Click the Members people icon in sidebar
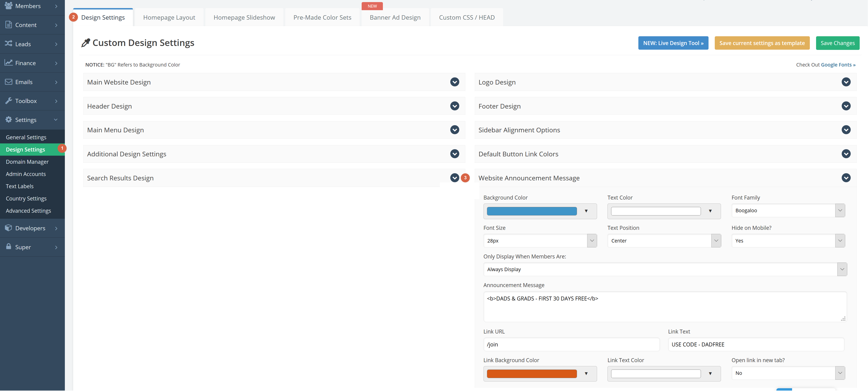Viewport: 868px width, 391px height. [x=9, y=6]
